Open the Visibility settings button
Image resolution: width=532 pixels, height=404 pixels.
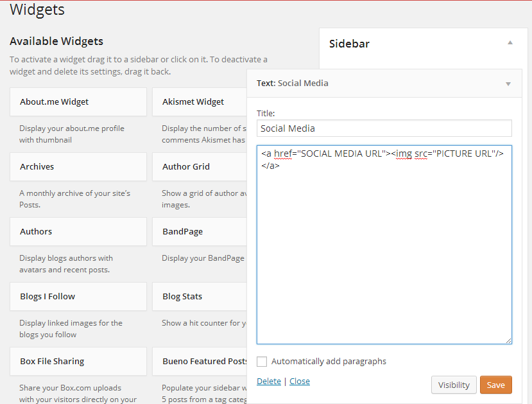[454, 385]
